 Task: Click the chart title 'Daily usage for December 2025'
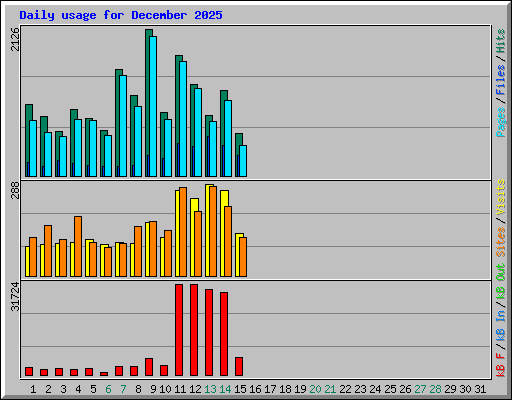[x=121, y=15]
